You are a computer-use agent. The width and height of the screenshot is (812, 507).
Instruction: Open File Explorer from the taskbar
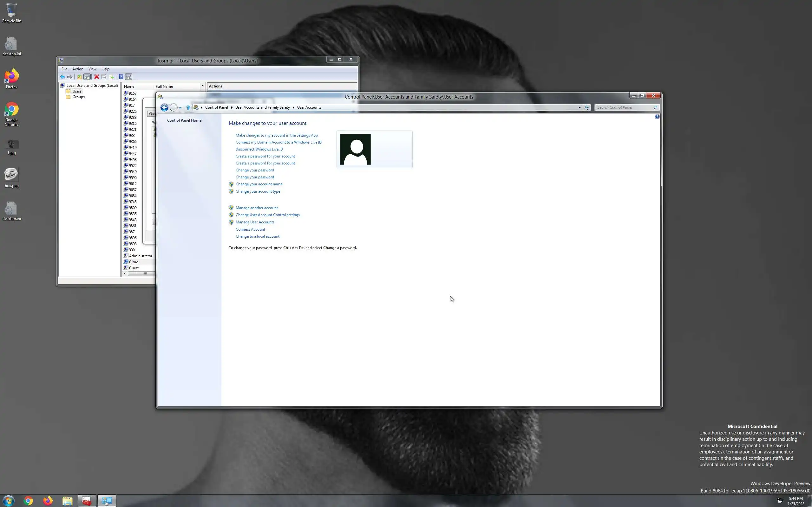coord(68,501)
